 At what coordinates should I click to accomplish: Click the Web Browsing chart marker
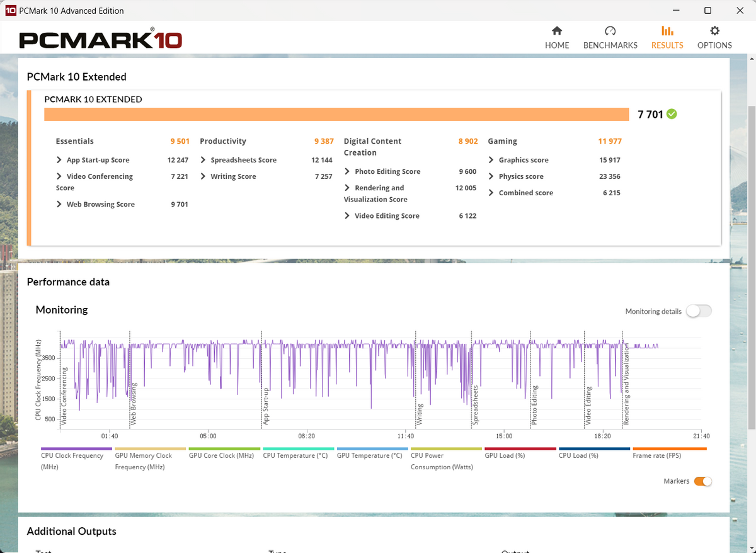pyautogui.click(x=133, y=403)
